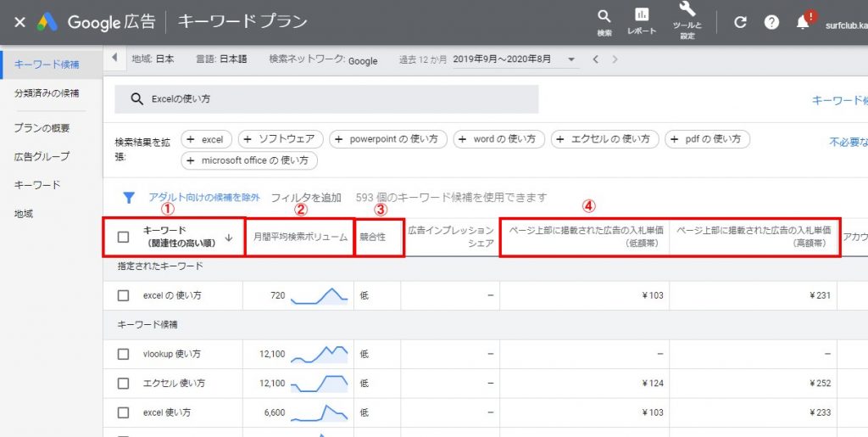Image resolution: width=868 pixels, height=437 pixels.
Task: Sort by 月間平均検索ボリューム column
Action: tap(301, 237)
